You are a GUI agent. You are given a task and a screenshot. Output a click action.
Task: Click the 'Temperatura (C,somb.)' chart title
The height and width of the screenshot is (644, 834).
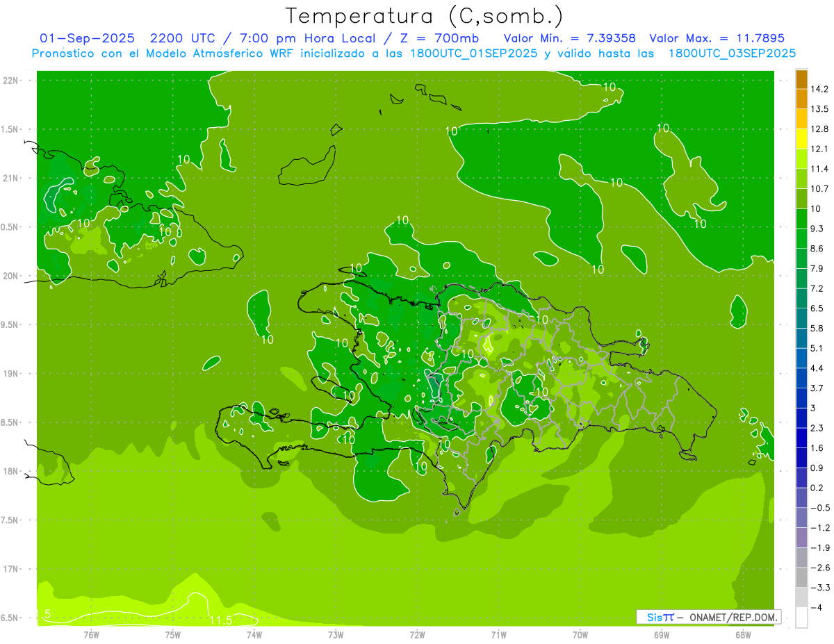(x=425, y=16)
